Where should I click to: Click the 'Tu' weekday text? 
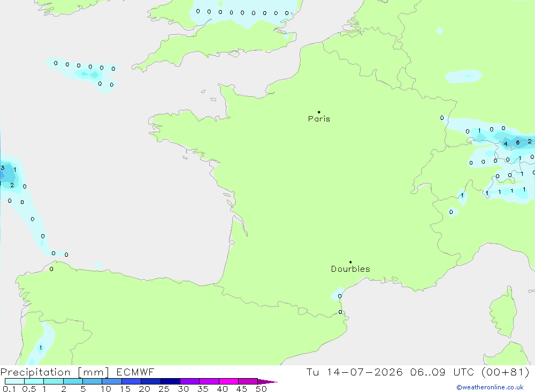[312, 372]
